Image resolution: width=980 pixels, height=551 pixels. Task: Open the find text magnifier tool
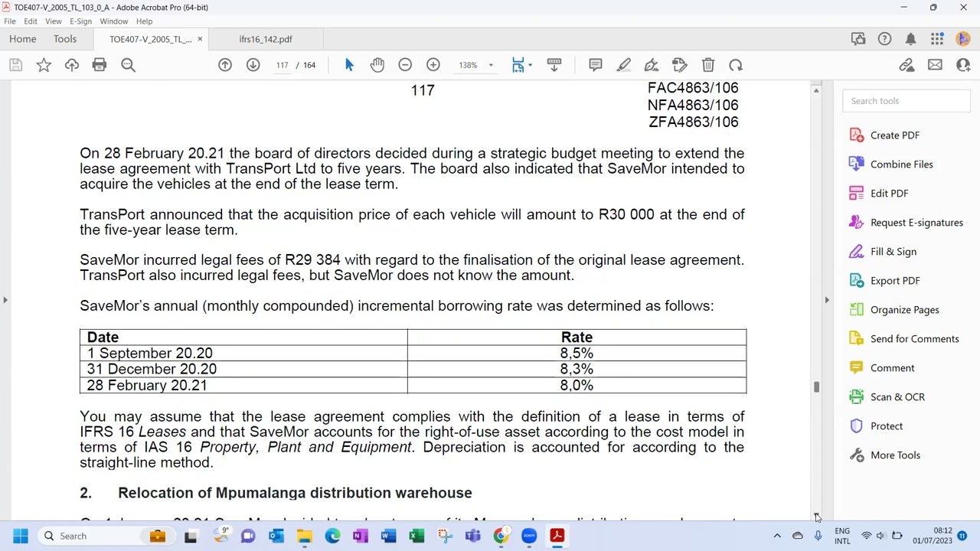pos(128,65)
